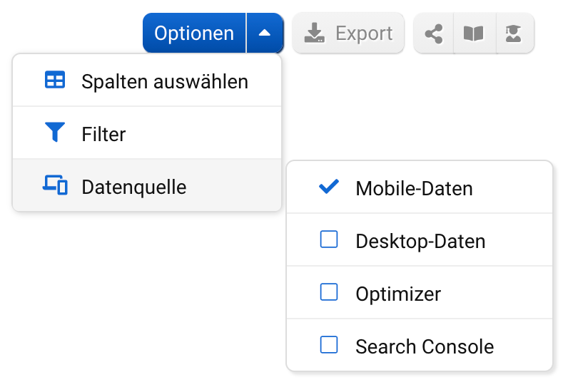Click the table icon beside Spalten auswählen
The width and height of the screenshot is (568, 392).
[x=55, y=81]
